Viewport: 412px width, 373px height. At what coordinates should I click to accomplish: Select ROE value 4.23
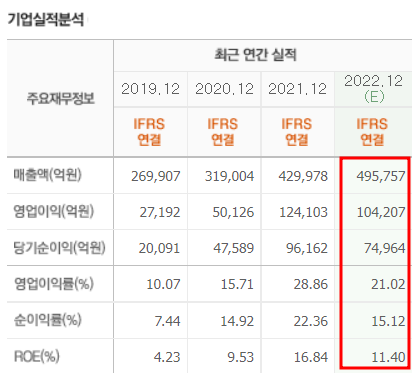tap(167, 357)
